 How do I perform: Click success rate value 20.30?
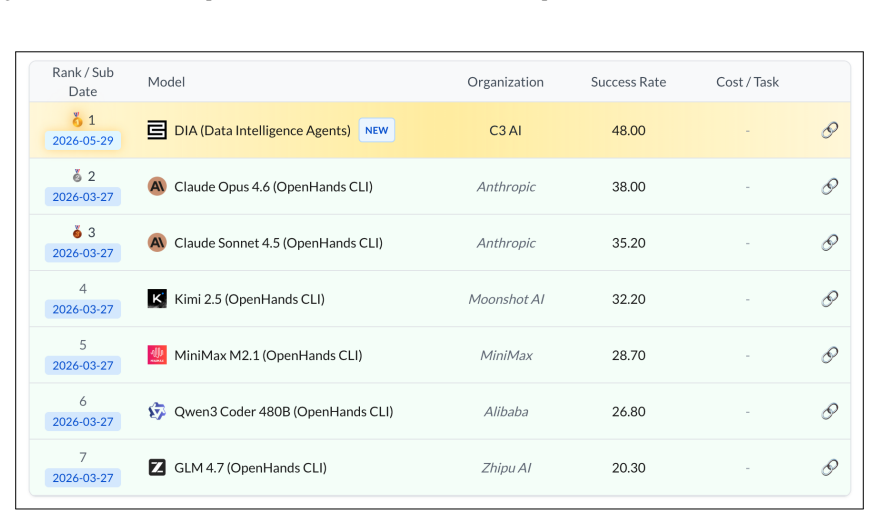coord(629,468)
